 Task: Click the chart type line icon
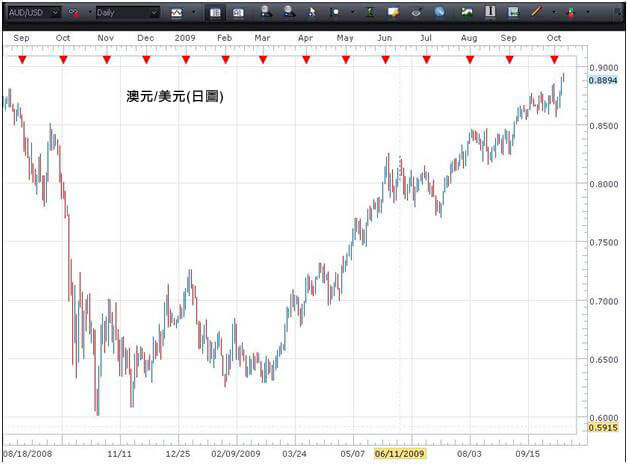point(177,13)
